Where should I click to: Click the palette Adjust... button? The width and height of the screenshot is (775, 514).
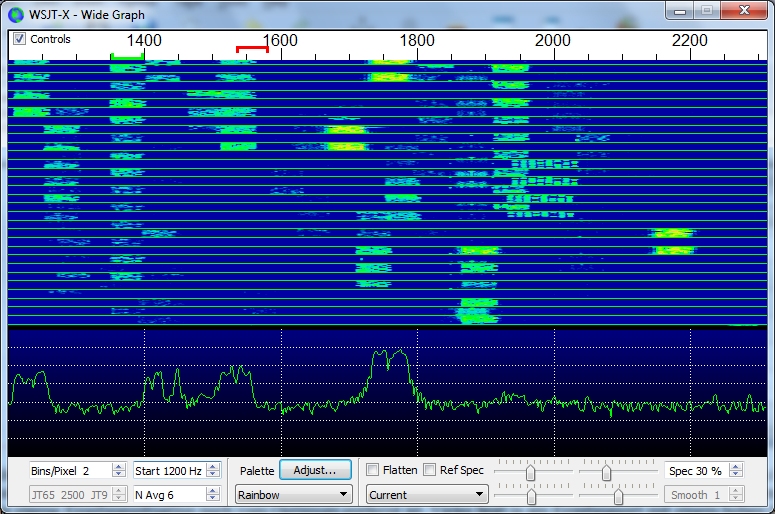(x=315, y=470)
